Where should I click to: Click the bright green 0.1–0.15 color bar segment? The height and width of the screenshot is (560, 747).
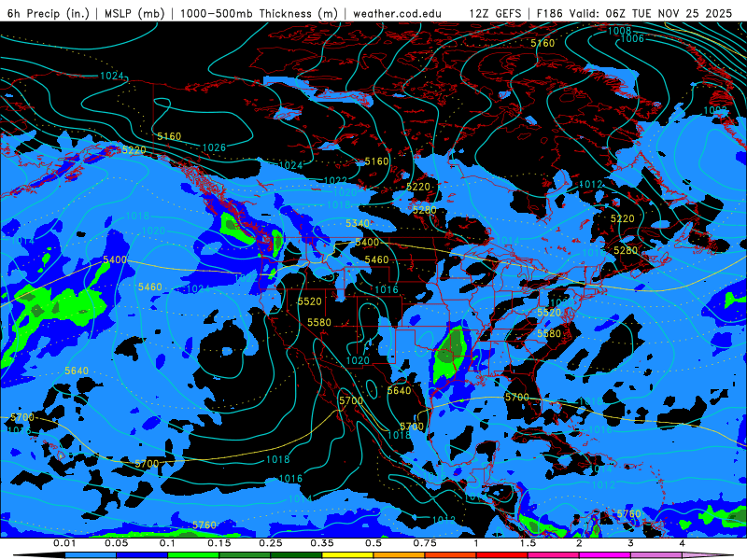[193, 555]
